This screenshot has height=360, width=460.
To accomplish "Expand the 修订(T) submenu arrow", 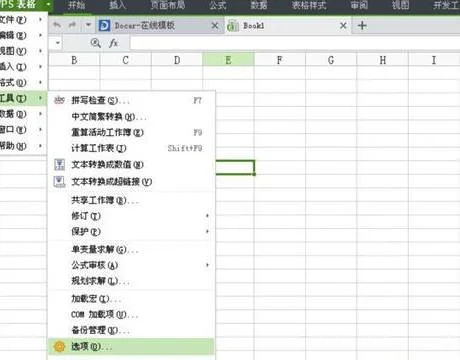I will tap(207, 216).
